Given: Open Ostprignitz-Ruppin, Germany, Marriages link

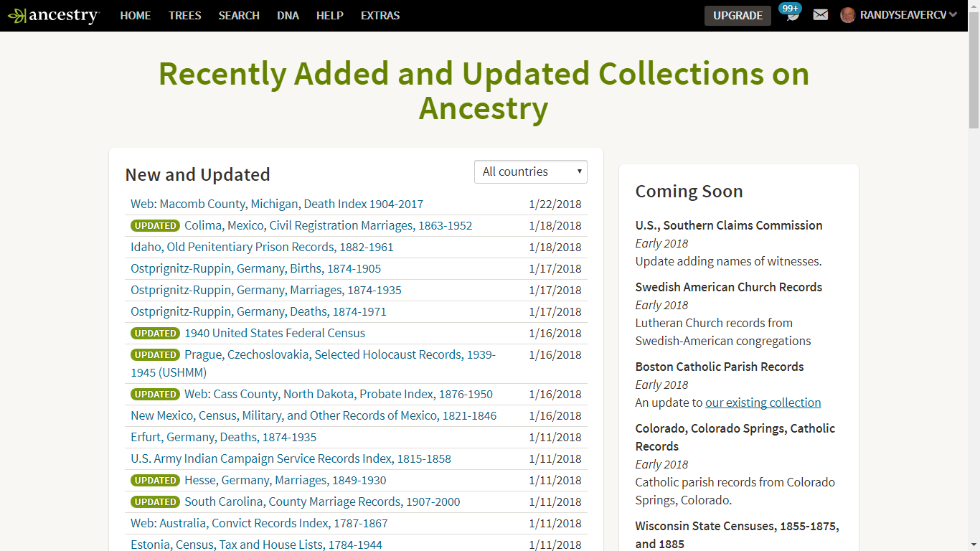Looking at the screenshot, I should pyautogui.click(x=266, y=290).
